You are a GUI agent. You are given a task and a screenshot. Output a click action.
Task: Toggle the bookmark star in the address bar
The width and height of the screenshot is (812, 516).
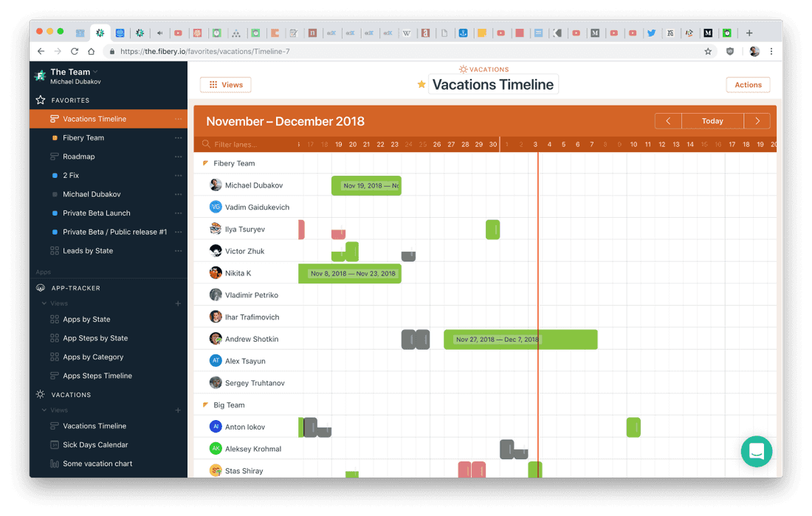[708, 51]
